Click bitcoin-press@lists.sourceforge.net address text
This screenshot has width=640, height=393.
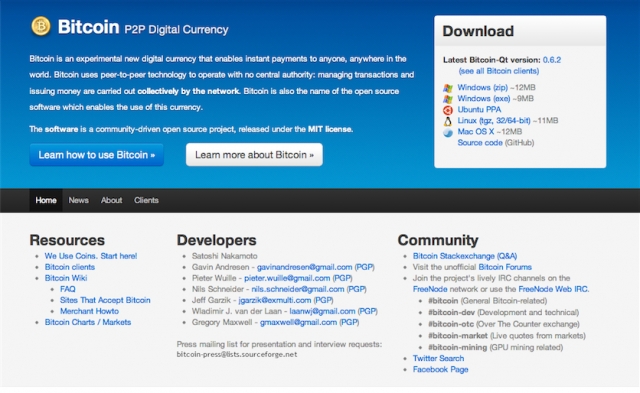pyautogui.click(x=237, y=354)
